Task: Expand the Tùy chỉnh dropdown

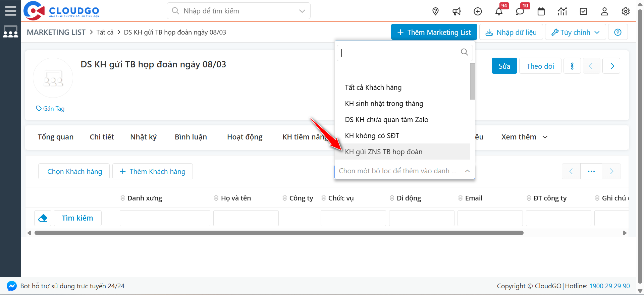Action: pos(576,32)
